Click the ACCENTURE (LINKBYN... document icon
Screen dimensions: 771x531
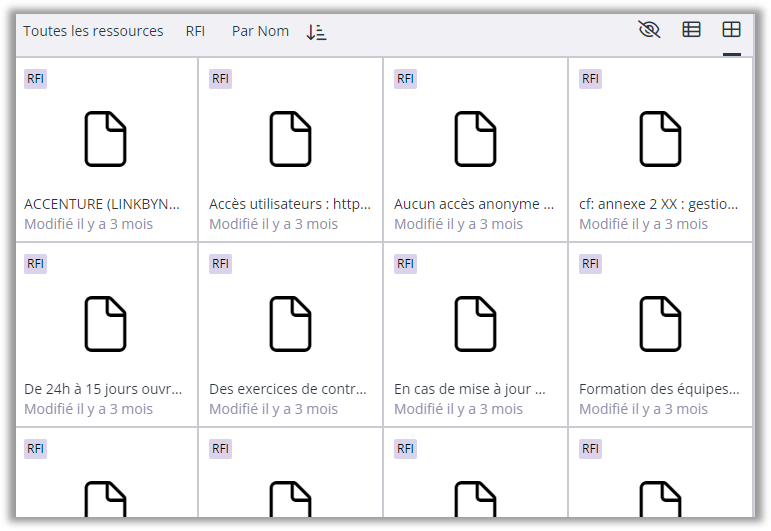(105, 138)
